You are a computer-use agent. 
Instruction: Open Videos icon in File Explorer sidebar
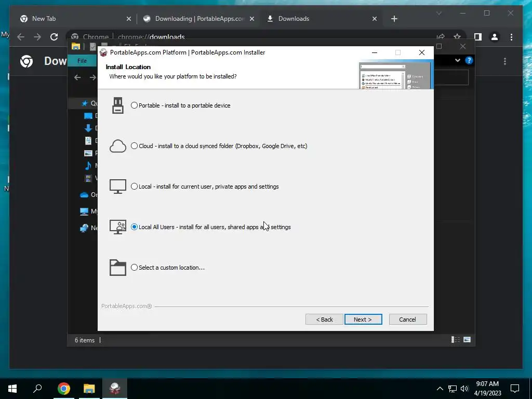(88, 178)
